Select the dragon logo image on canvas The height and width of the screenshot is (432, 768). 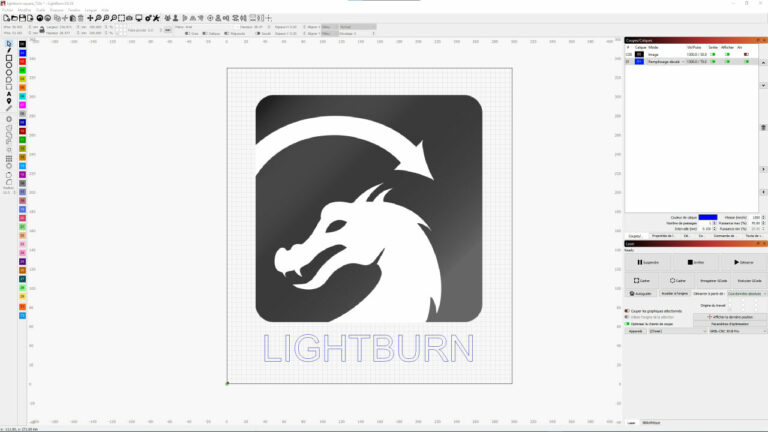pyautogui.click(x=369, y=208)
